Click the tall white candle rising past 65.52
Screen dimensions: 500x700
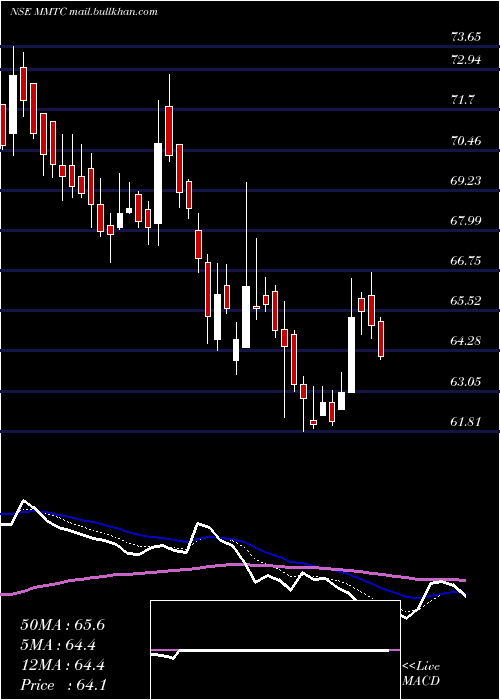pyautogui.click(x=352, y=355)
